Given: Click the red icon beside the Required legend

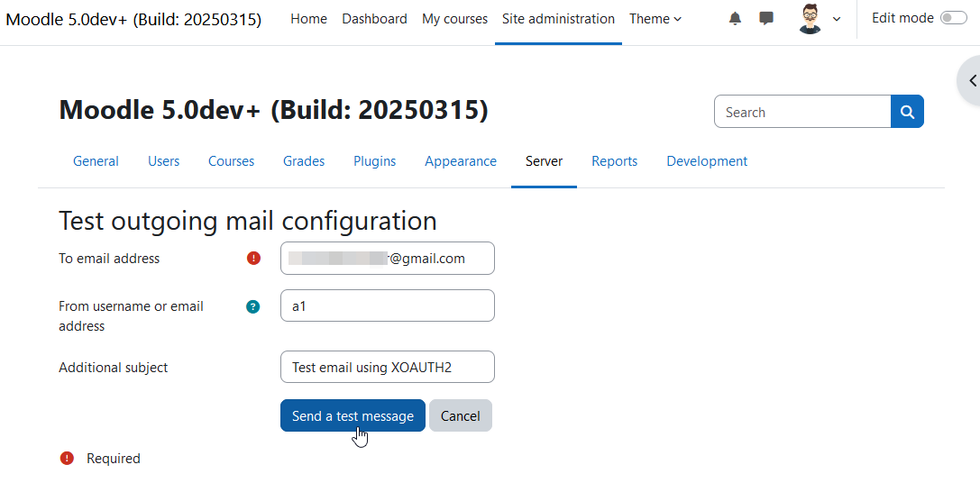Looking at the screenshot, I should click(x=66, y=459).
